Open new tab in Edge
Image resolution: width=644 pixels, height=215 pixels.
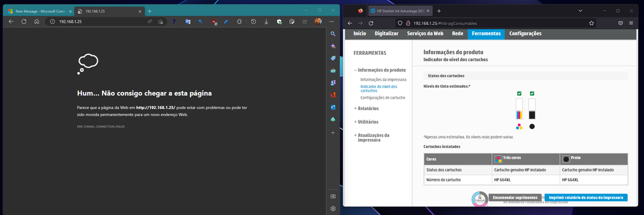[x=150, y=11]
